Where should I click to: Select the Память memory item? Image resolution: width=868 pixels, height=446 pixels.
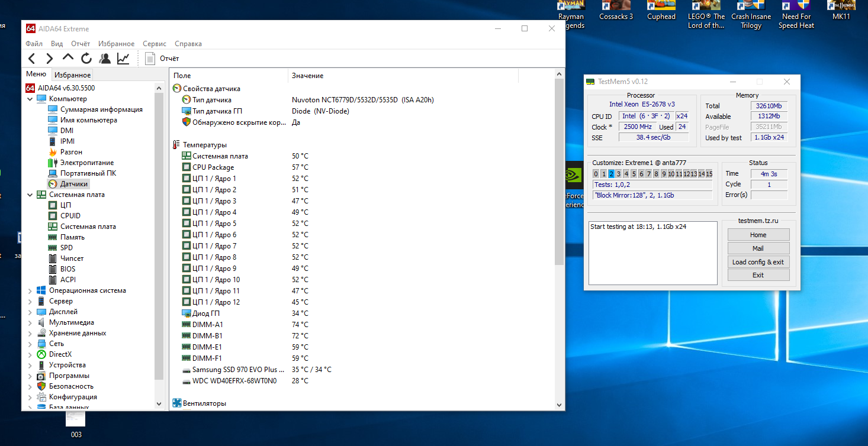[72, 237]
